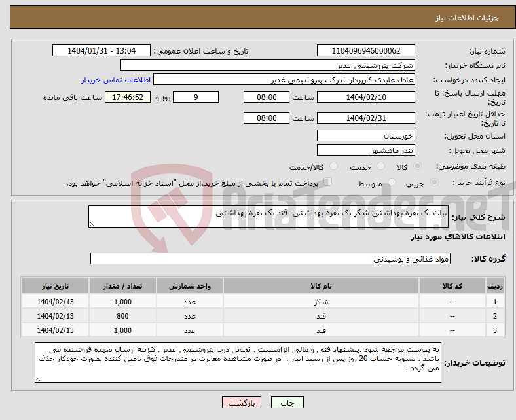This screenshot has height=420, width=516.
Task: Click the price validity date 1404/02/31
Action: [x=365, y=118]
